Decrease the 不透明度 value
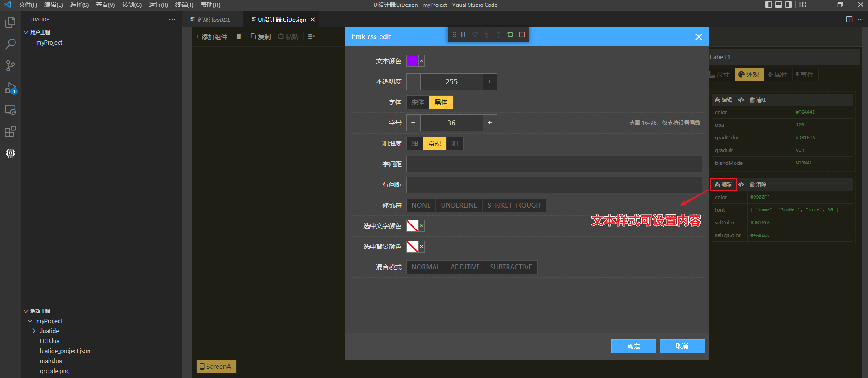The width and height of the screenshot is (868, 378). (x=413, y=81)
